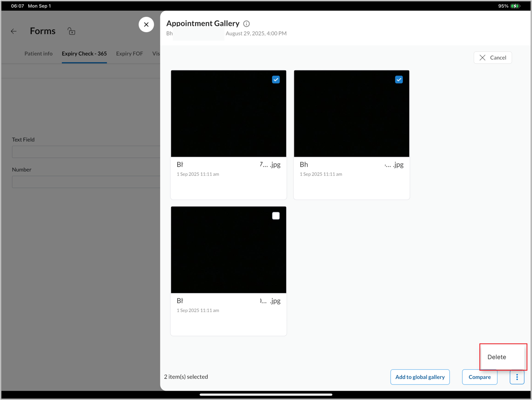Click the Appointment Gallery title
This screenshot has height=400, width=532.
coord(203,23)
